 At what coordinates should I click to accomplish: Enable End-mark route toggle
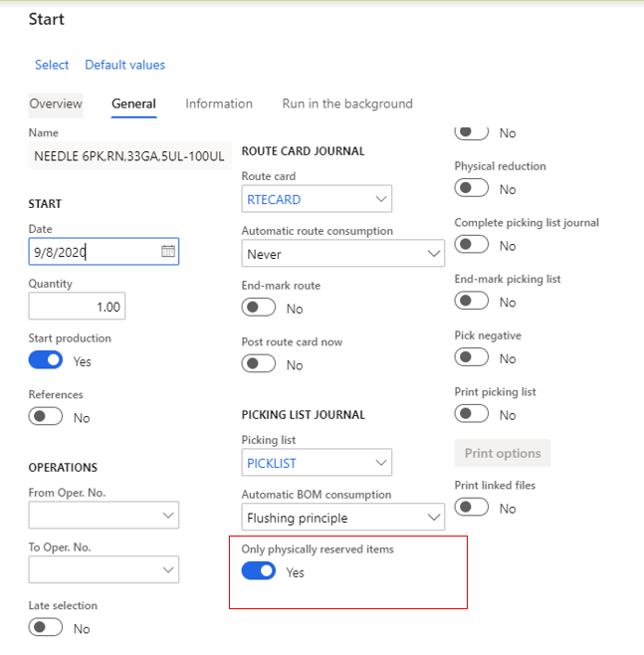point(259,308)
